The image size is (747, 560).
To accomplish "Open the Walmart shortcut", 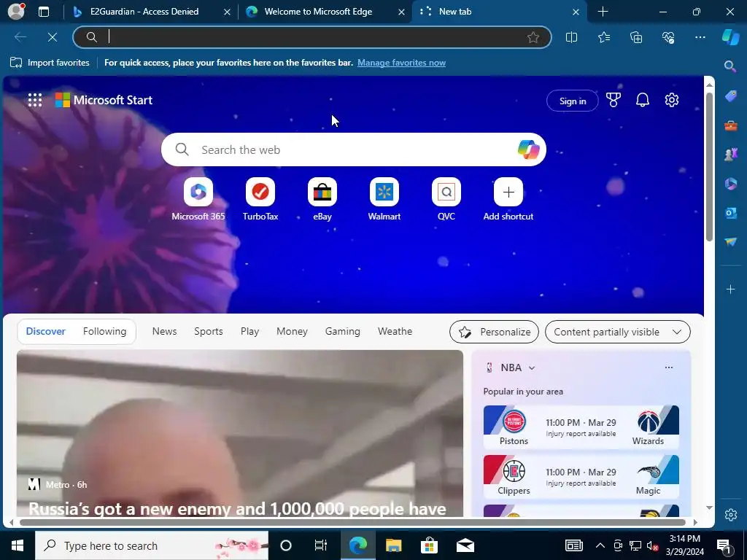I will pyautogui.click(x=384, y=200).
